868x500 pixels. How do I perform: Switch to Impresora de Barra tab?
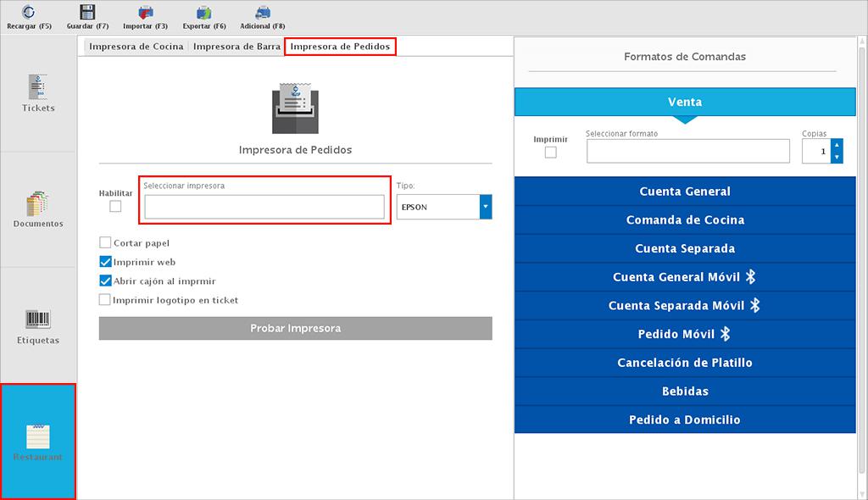point(236,47)
